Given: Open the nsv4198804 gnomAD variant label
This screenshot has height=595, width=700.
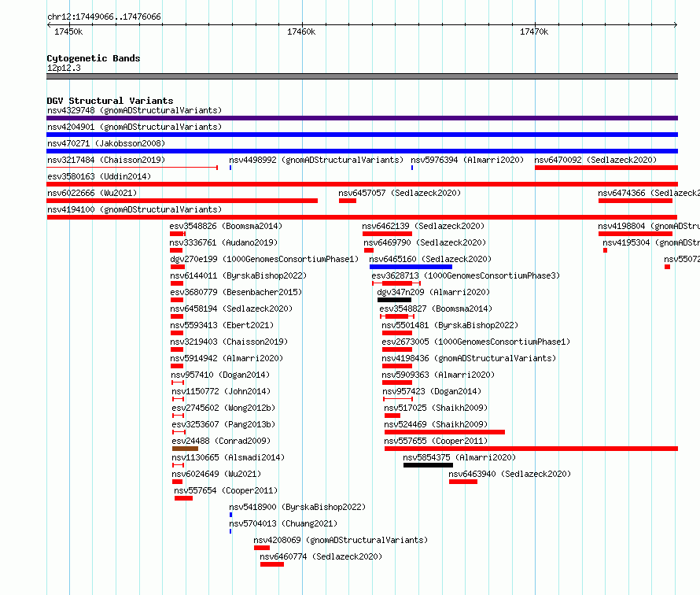Looking at the screenshot, I should pyautogui.click(x=649, y=226).
